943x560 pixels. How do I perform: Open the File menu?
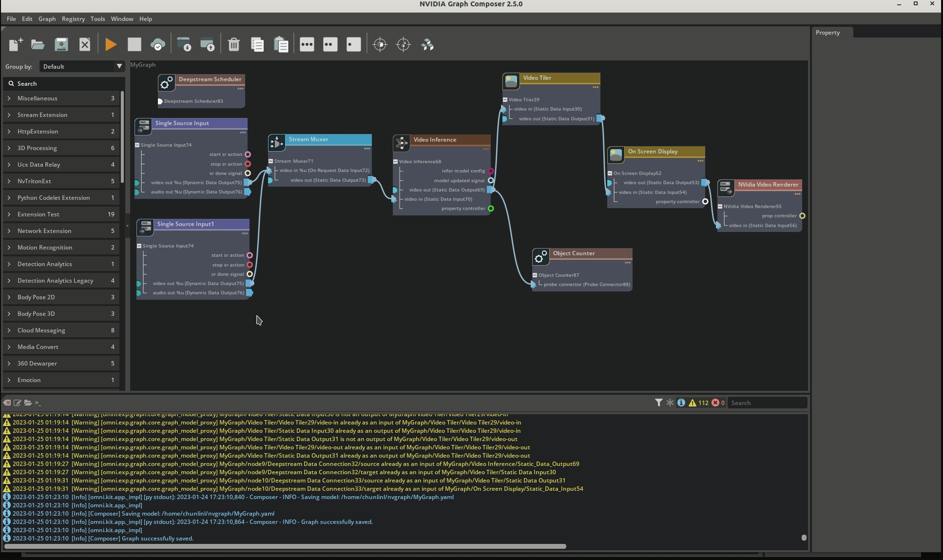pos(11,19)
